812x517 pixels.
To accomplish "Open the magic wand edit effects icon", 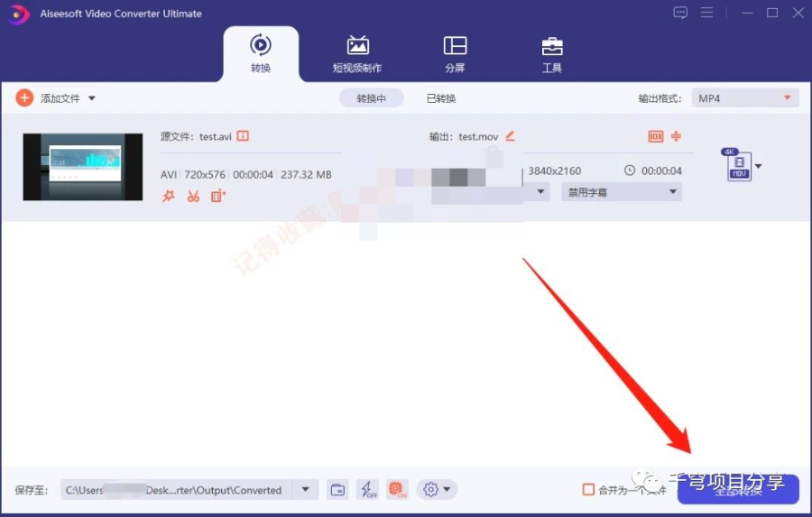I will click(x=169, y=196).
